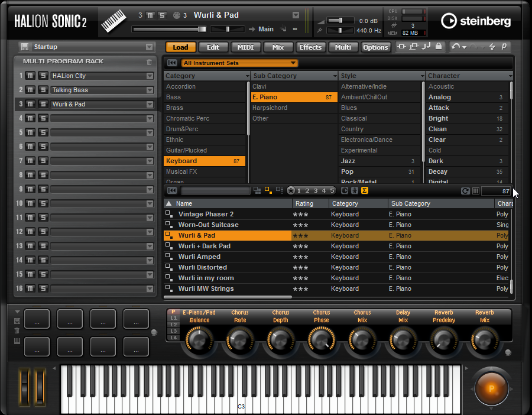Toggle the header Solo button beside Wurli & Pad
The width and height of the screenshot is (532, 415).
(162, 15)
